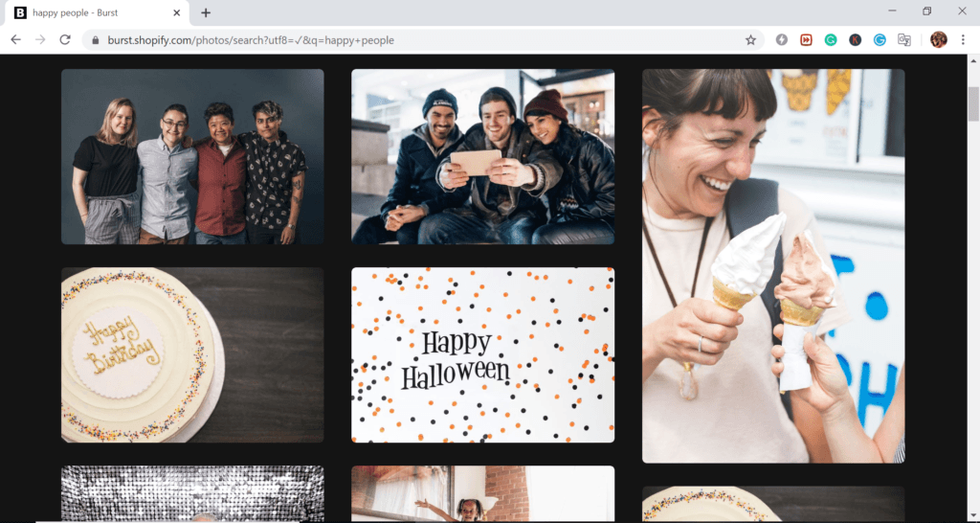Bookmark this page with the star icon

750,40
